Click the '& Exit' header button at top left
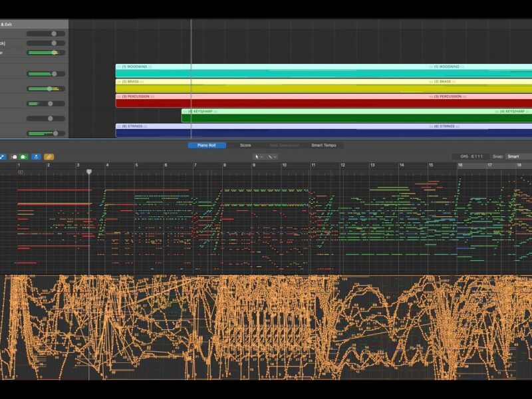 (x=7, y=25)
